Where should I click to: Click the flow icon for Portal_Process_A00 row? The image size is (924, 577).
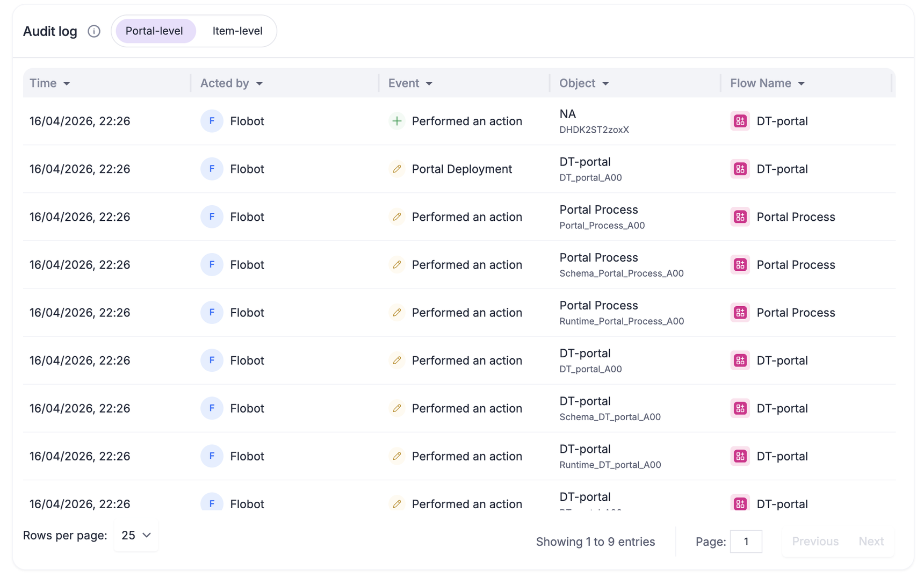point(740,217)
